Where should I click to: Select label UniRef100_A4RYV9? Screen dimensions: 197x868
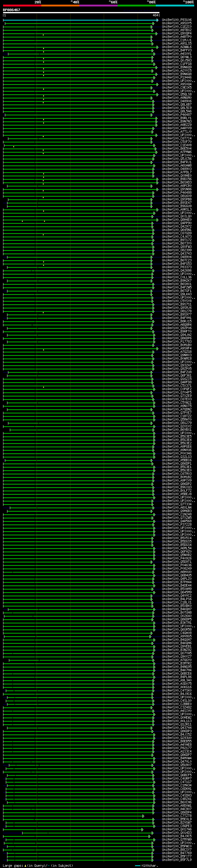coord(177,128)
